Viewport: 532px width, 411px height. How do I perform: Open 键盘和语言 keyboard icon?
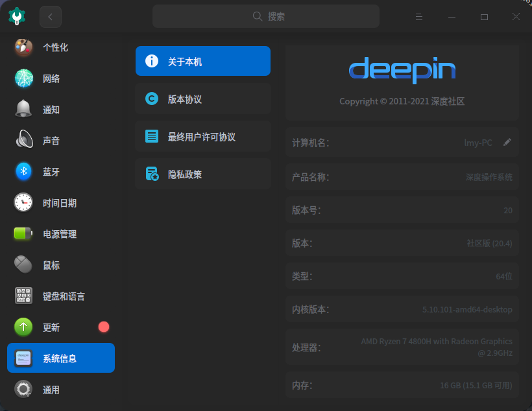(x=23, y=296)
